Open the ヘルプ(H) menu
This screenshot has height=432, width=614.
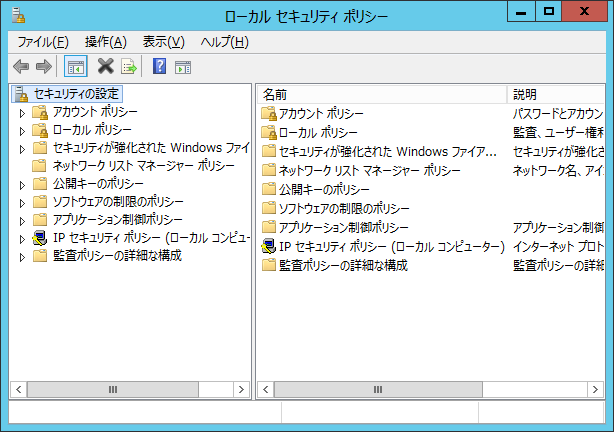(224, 42)
